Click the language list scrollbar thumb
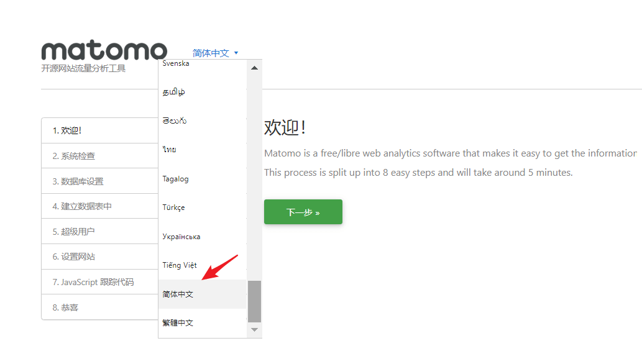Image resolution: width=642 pixels, height=364 pixels. (x=254, y=301)
